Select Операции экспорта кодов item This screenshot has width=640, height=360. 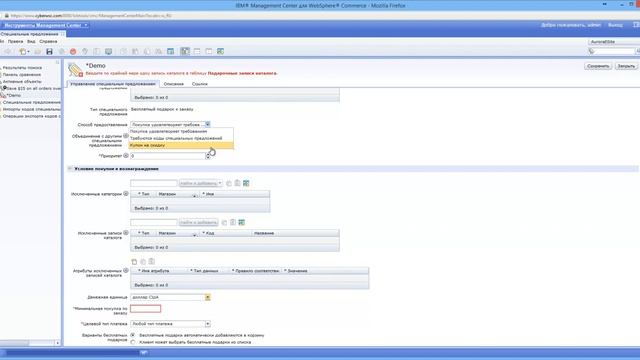(31, 116)
